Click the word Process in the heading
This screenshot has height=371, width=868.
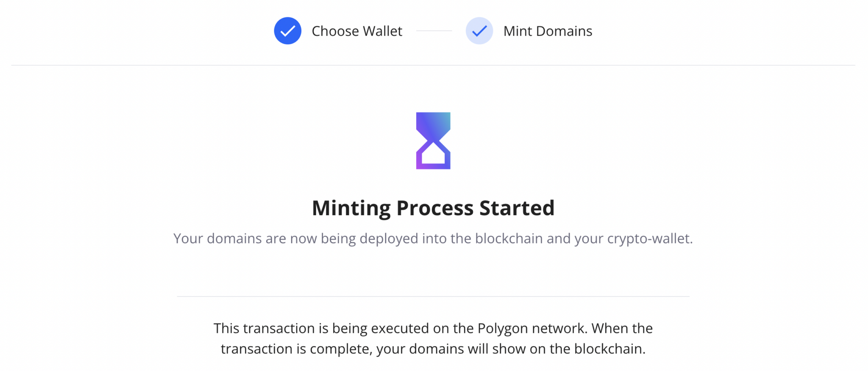pos(435,208)
